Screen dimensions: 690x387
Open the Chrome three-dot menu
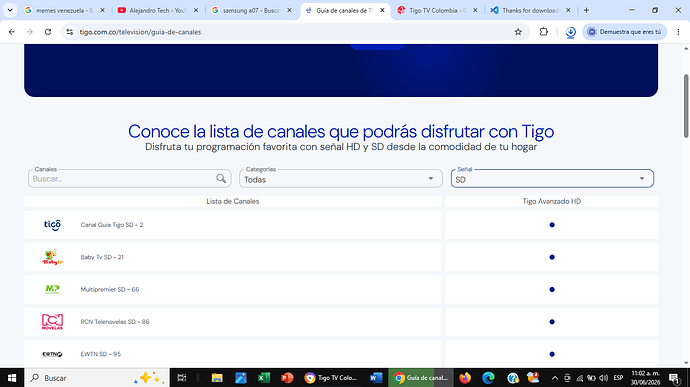678,32
